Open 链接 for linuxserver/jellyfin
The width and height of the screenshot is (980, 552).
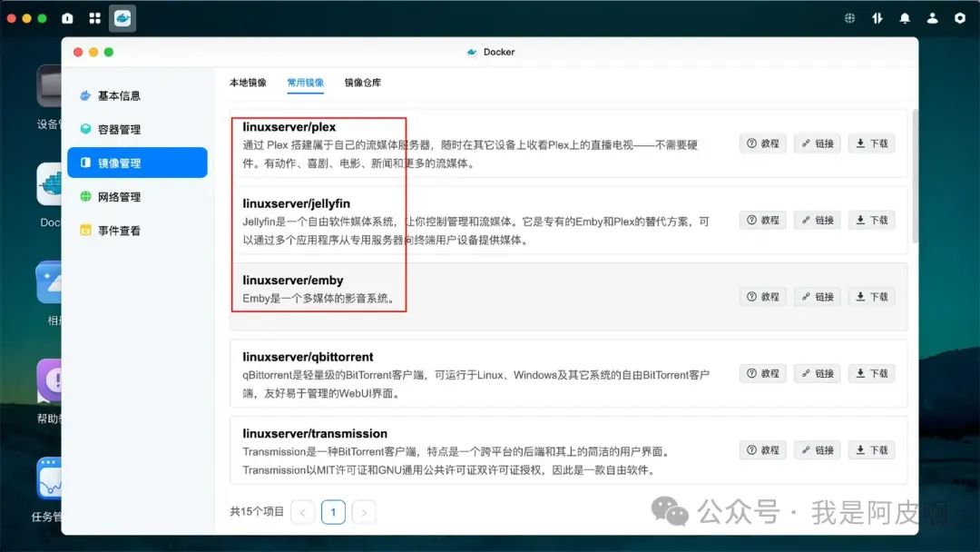pos(818,220)
